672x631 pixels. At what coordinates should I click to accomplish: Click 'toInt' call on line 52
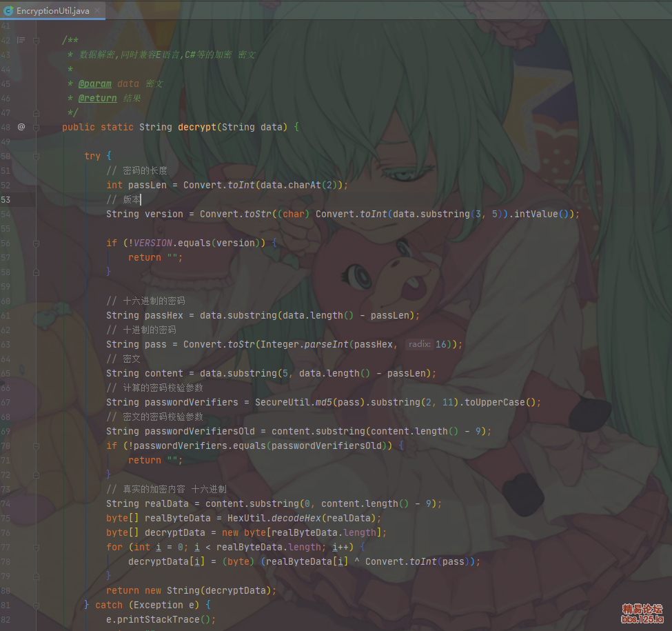241,186
